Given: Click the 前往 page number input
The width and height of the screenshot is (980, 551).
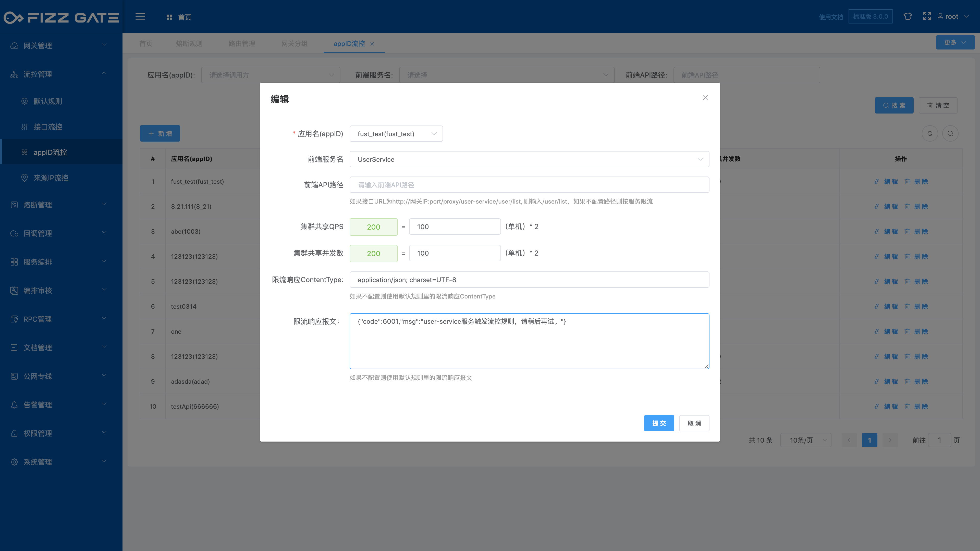Looking at the screenshot, I should (x=939, y=440).
